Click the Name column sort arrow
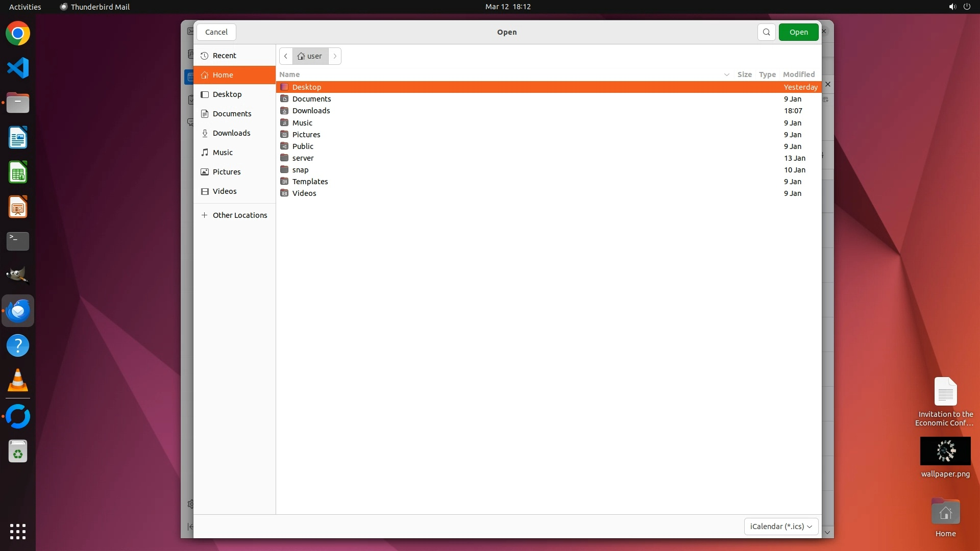The height and width of the screenshot is (551, 980). pos(726,74)
